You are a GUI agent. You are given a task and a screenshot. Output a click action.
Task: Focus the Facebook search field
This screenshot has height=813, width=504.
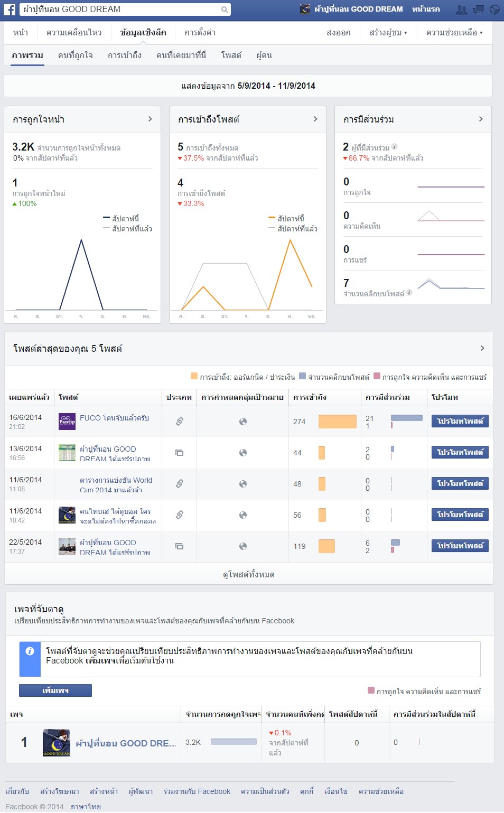click(x=119, y=10)
